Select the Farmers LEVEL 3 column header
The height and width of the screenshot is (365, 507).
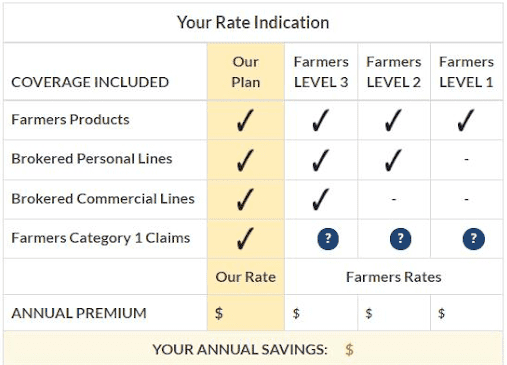[x=321, y=72]
